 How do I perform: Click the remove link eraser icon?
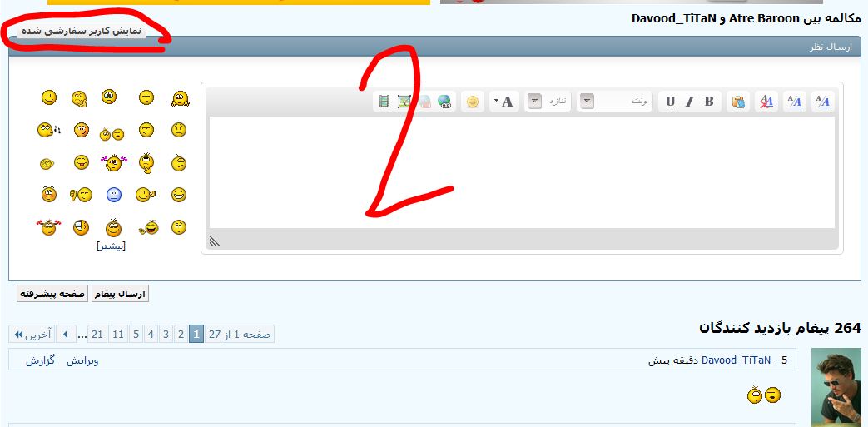point(424,102)
